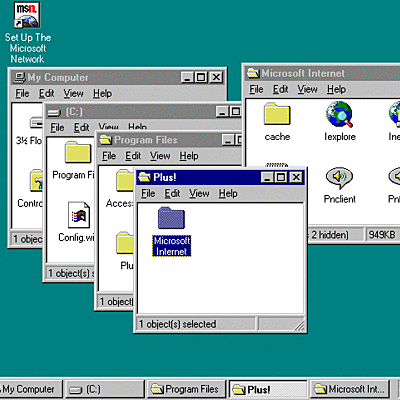Close the My Computer window

coord(216,77)
